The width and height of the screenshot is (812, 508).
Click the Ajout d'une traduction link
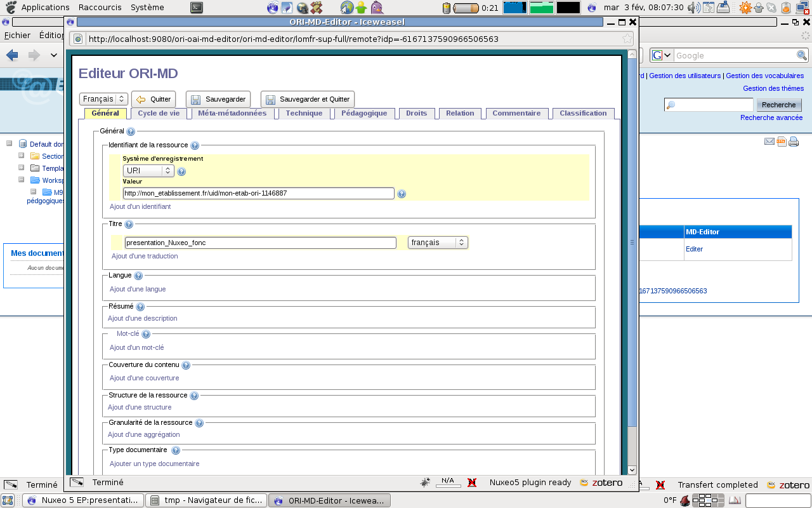[145, 256]
